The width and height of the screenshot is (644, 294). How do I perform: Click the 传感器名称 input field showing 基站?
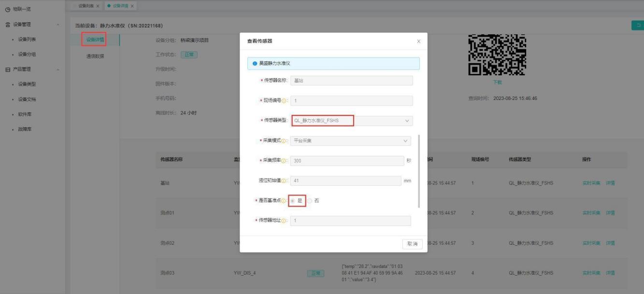coord(351,81)
